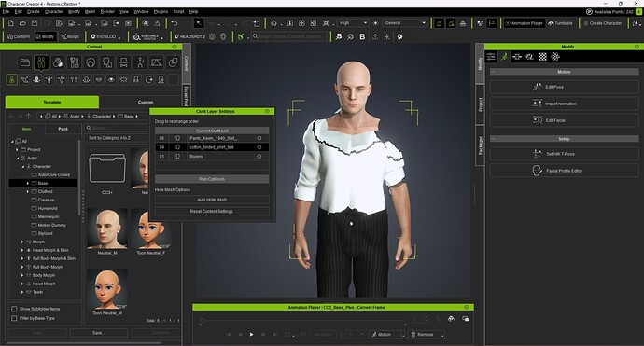Open the render quality High dropdown
This screenshot has width=644, height=346.
point(353,23)
